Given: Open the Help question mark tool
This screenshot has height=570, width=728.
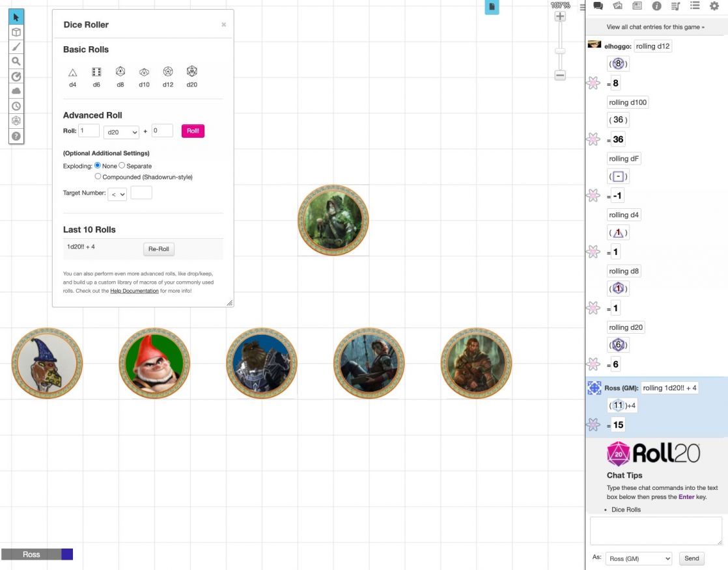Looking at the screenshot, I should (16, 136).
